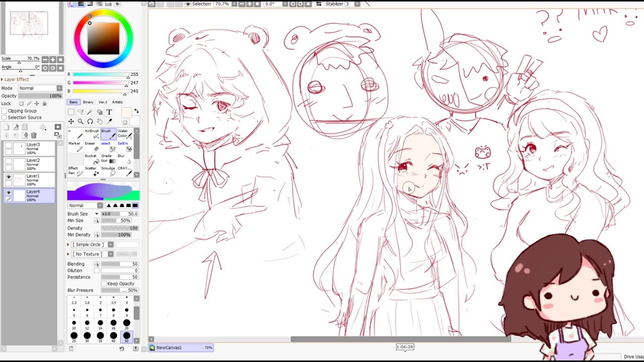The width and height of the screenshot is (644, 362).
Task: Select the color picker eyedropper tool
Action: pos(109,122)
